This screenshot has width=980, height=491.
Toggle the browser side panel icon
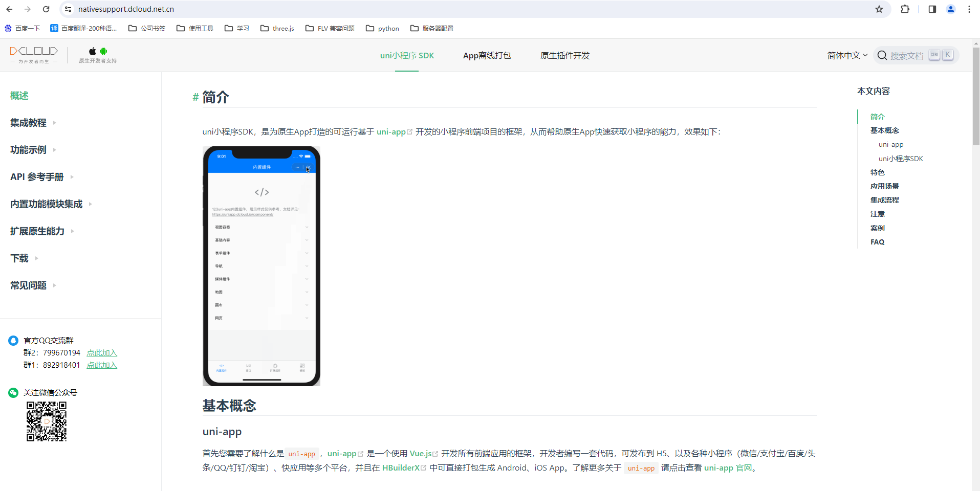point(932,9)
